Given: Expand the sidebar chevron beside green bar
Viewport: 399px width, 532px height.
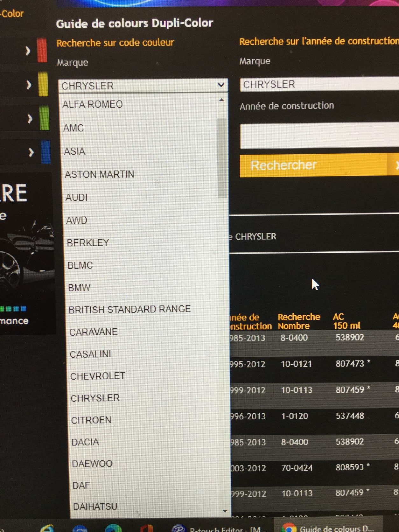Looking at the screenshot, I should point(30,119).
